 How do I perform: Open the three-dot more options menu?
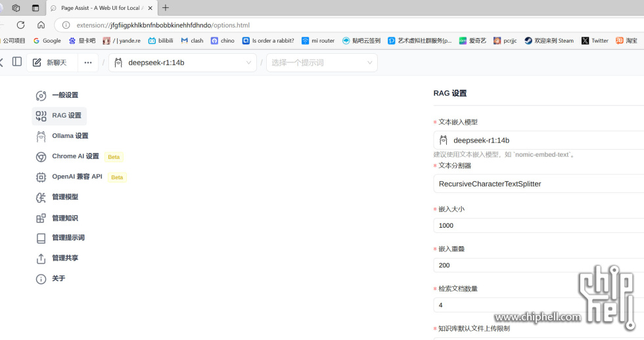(88, 63)
